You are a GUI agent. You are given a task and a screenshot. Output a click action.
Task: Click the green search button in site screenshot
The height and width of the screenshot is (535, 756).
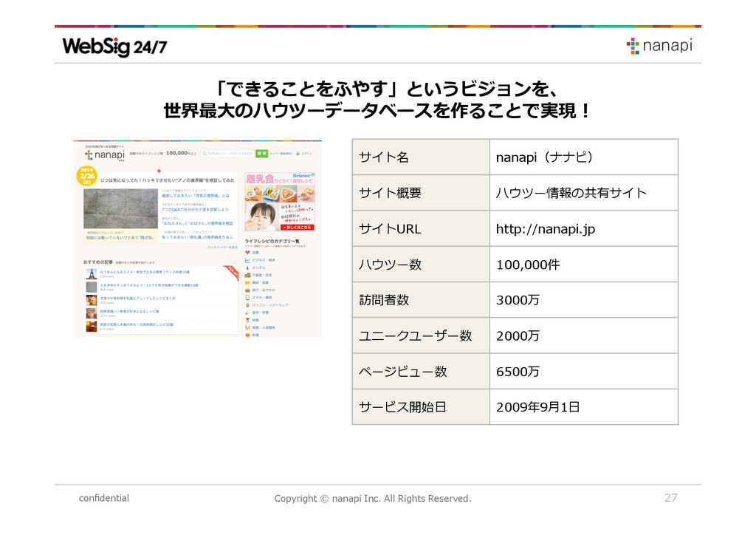pyautogui.click(x=261, y=154)
